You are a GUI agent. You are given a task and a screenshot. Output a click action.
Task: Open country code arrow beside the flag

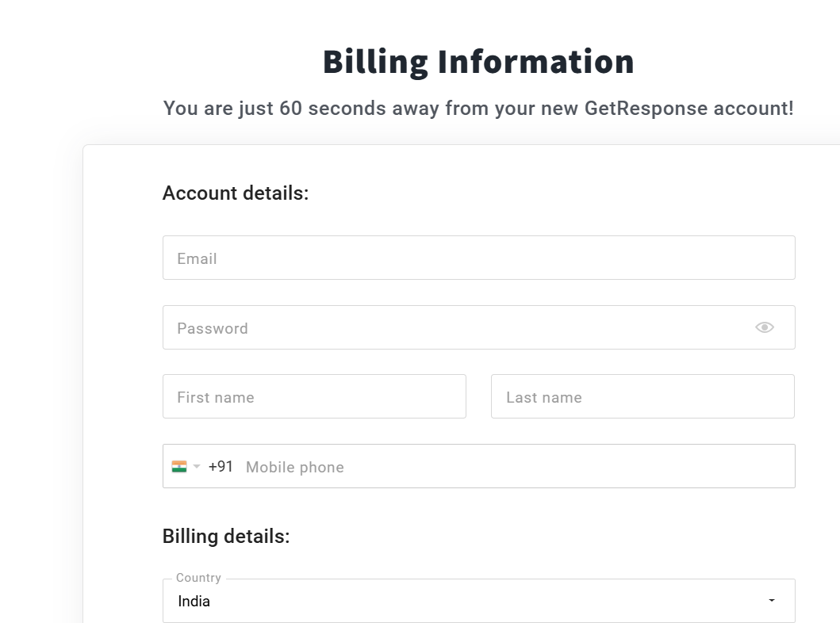[x=197, y=467]
